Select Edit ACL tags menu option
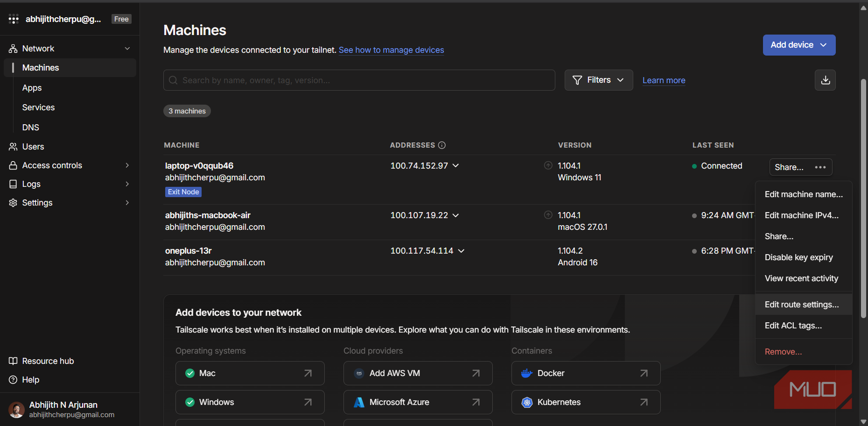This screenshot has height=426, width=868. pyautogui.click(x=804, y=326)
